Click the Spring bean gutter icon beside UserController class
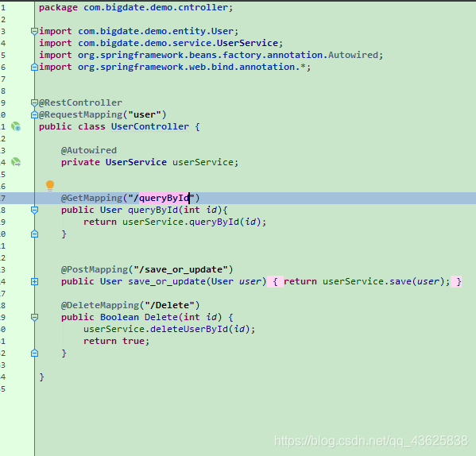The width and height of the screenshot is (476, 456). pyautogui.click(x=16, y=126)
